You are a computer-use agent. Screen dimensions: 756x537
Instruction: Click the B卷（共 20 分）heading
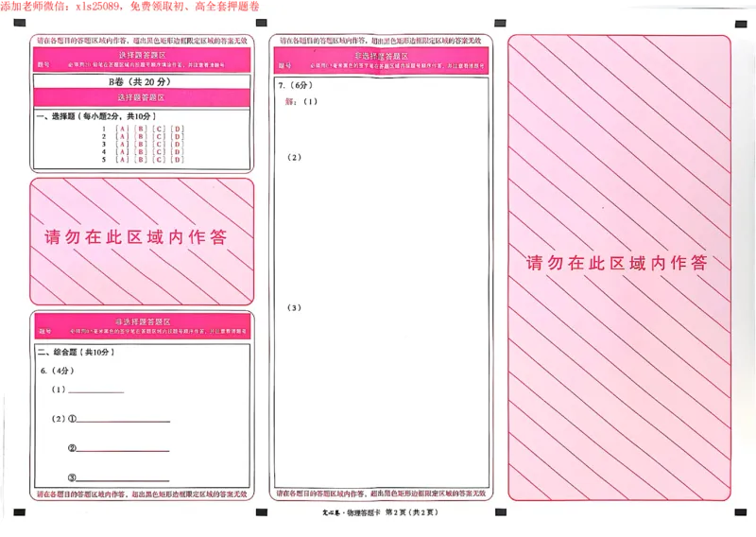point(141,83)
